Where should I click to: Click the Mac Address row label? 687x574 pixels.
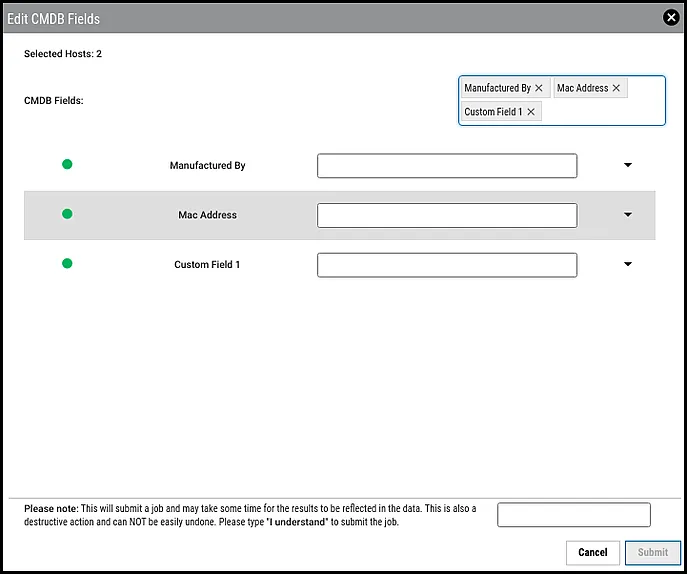click(208, 215)
